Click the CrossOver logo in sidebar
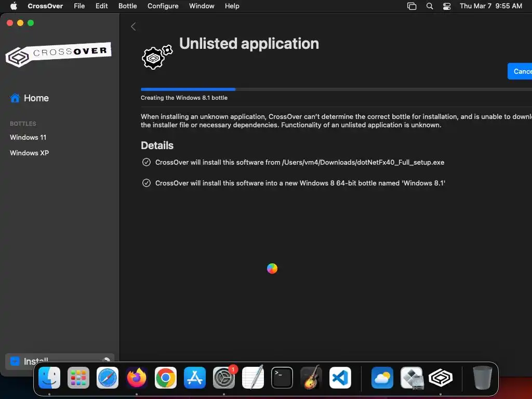The image size is (532, 399). 58,54
